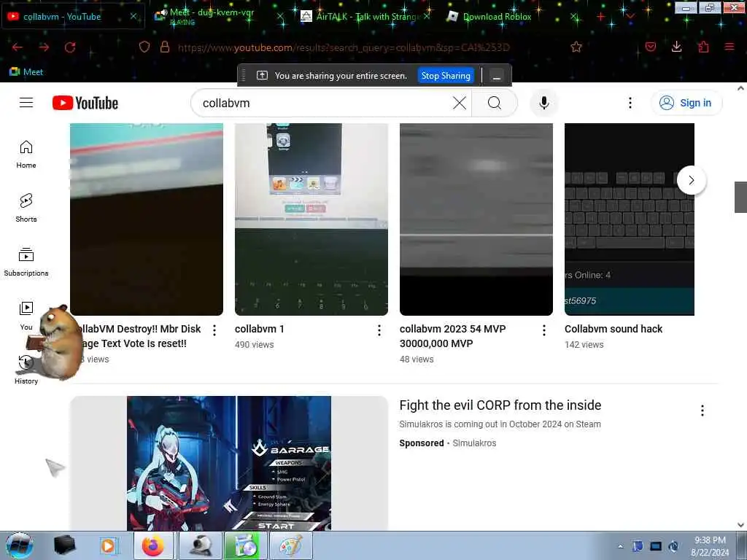Click the URL address bar

click(x=343, y=47)
